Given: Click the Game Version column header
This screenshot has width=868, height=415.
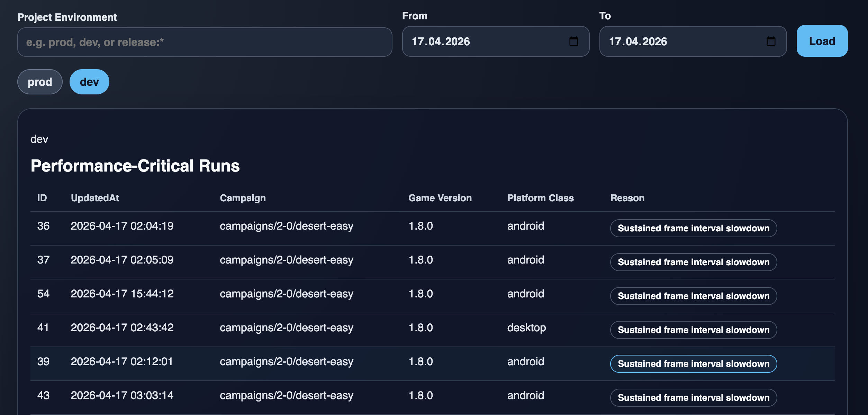Looking at the screenshot, I should 440,198.
